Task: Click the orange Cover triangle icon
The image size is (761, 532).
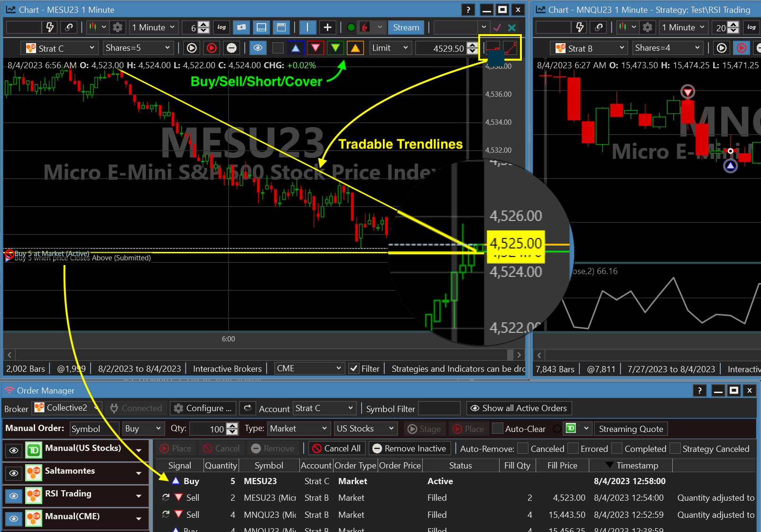Action: click(355, 48)
